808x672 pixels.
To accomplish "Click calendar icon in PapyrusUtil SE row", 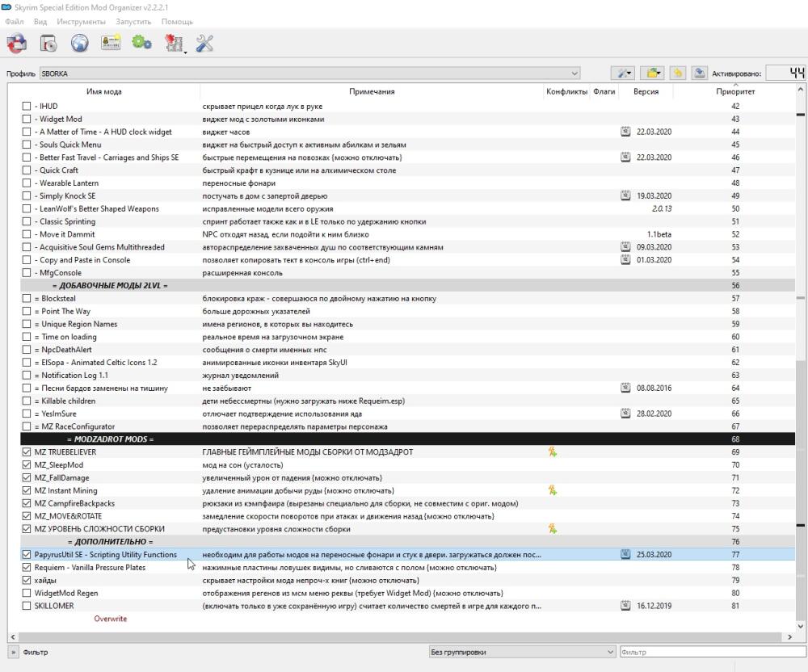I will [625, 555].
